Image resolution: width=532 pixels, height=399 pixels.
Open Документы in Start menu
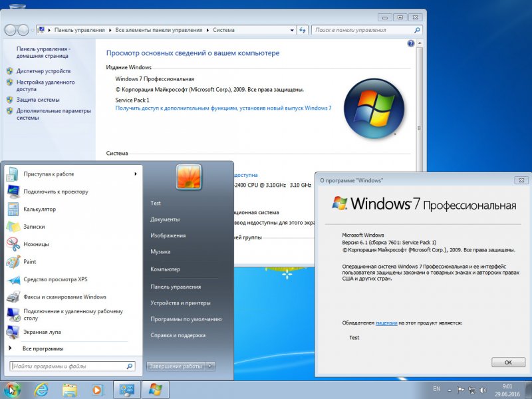tap(165, 219)
